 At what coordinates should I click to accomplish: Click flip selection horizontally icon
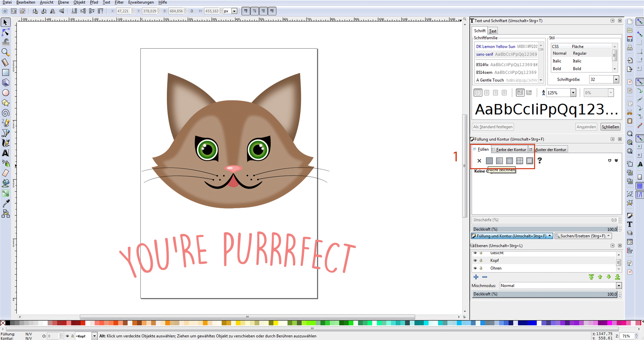coord(52,11)
